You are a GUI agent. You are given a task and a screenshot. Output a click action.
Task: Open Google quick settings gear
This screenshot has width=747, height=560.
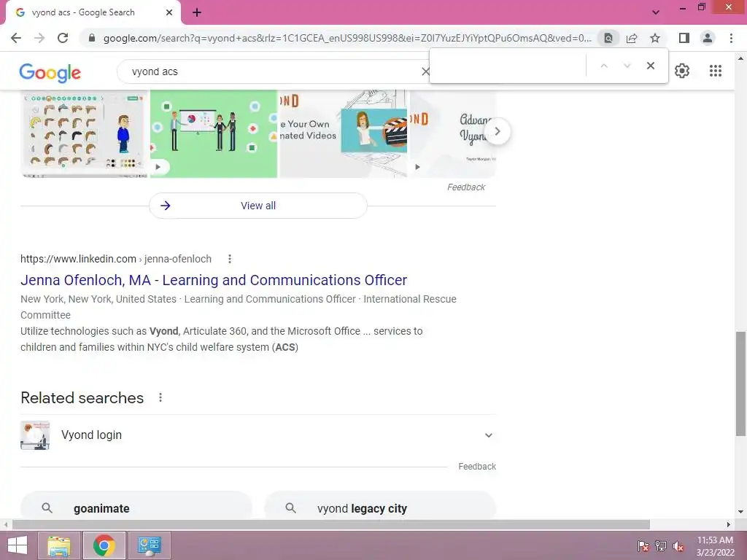682,71
